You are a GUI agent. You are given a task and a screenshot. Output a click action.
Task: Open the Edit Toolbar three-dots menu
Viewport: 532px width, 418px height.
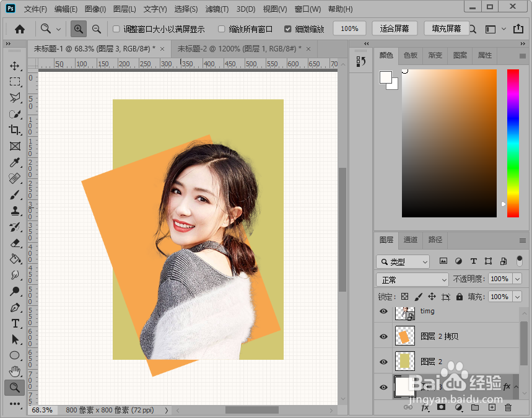point(15,404)
